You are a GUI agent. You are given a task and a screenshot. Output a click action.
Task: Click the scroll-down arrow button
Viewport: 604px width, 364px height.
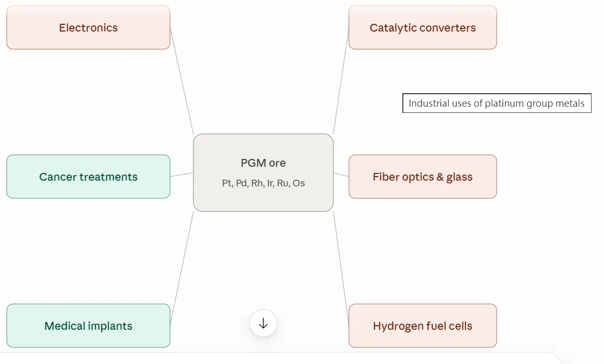point(263,323)
